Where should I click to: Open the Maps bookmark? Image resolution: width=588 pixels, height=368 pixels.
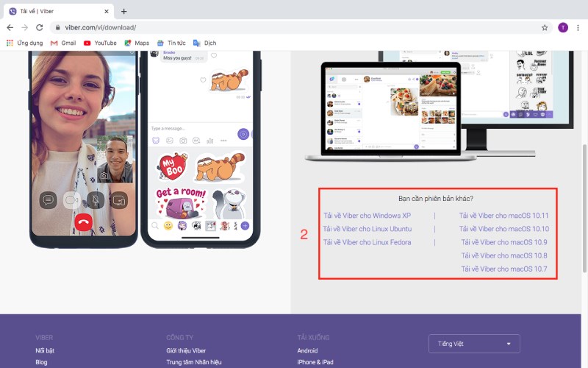(x=137, y=43)
